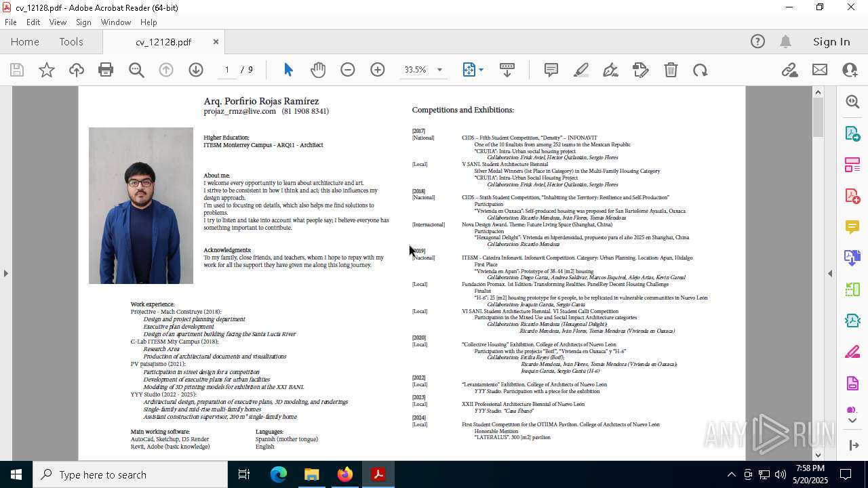Click the current page number field

(227, 70)
